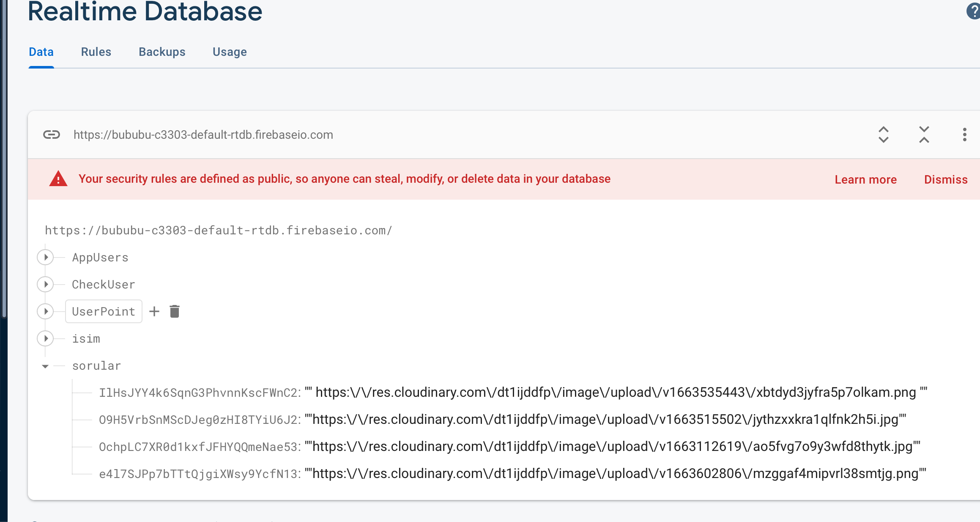980x522 pixels.
Task: Click the trash icon next to UserPoint
Action: 175,312
